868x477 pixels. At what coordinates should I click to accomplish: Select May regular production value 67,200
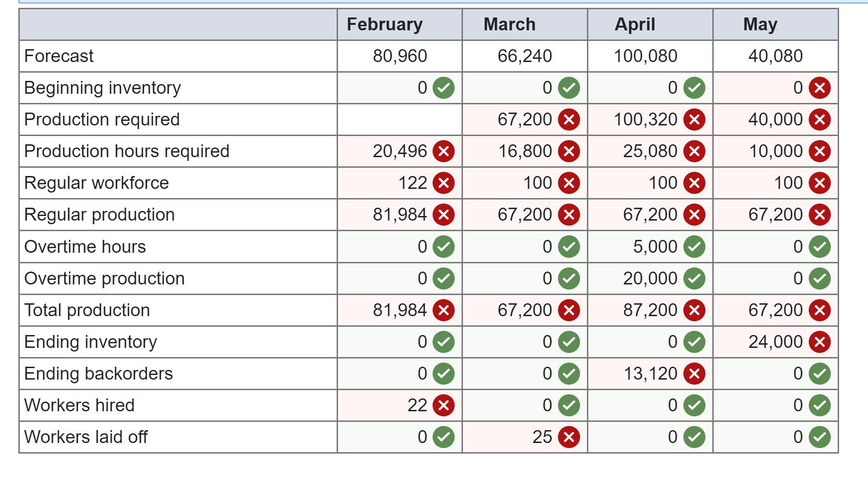point(775,215)
